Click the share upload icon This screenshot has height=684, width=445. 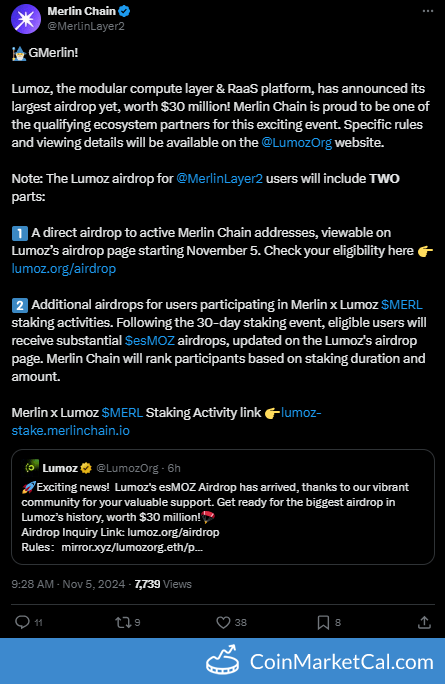[x=424, y=622]
